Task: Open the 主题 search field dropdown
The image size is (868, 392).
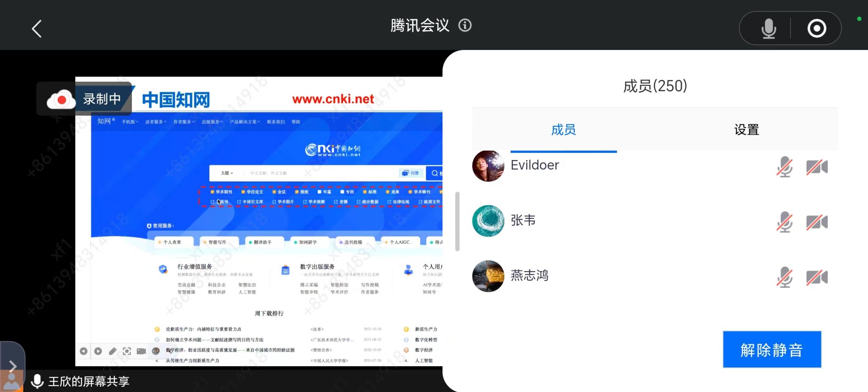Action: (227, 173)
